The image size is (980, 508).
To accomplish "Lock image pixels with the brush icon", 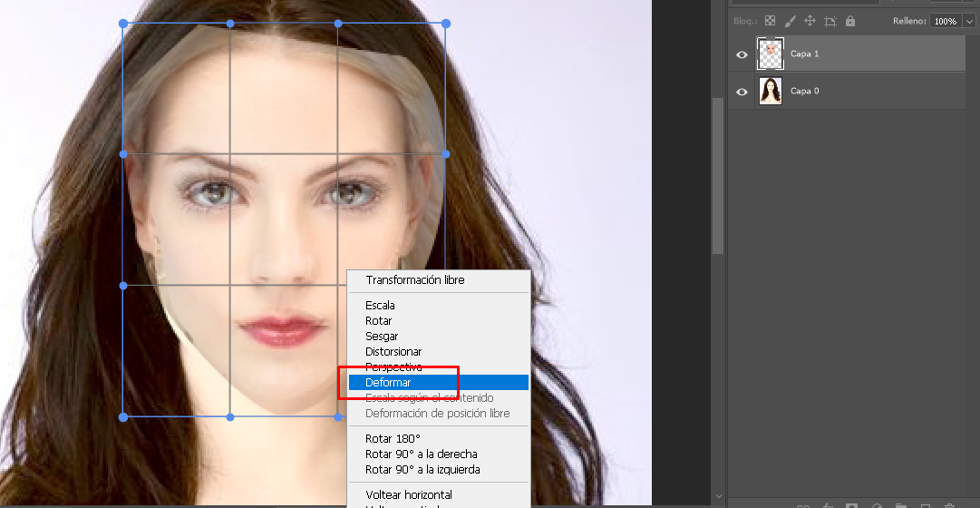I will [x=790, y=21].
